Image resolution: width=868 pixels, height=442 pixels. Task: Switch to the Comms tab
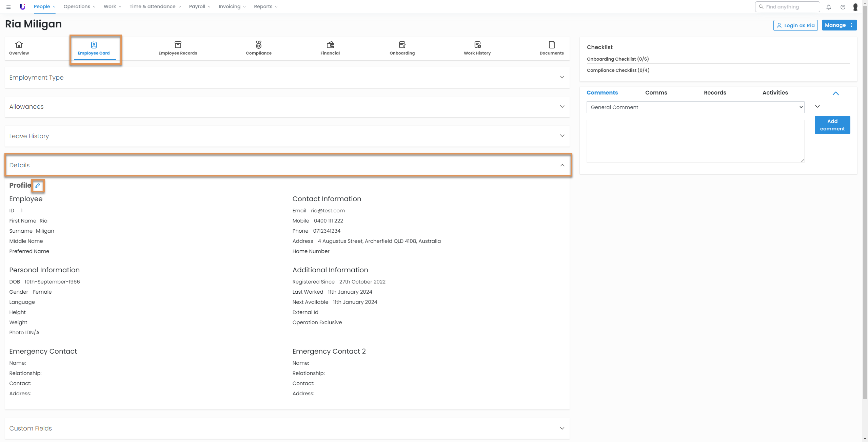(x=656, y=93)
